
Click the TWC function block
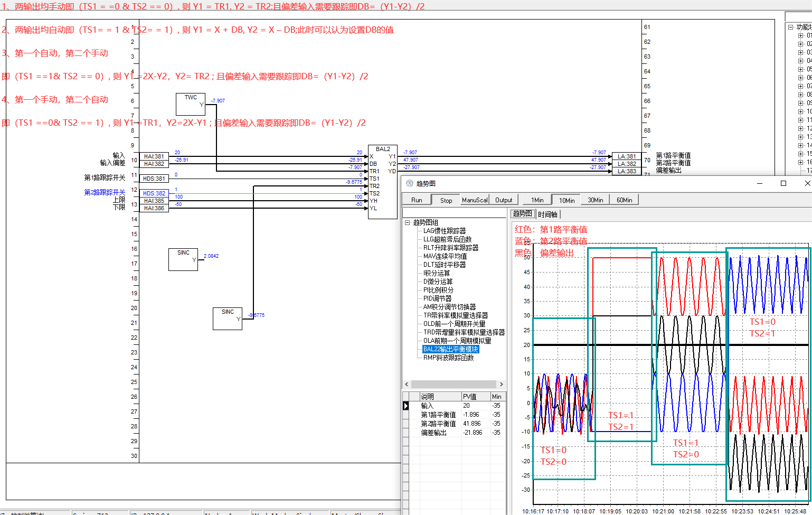[x=190, y=104]
